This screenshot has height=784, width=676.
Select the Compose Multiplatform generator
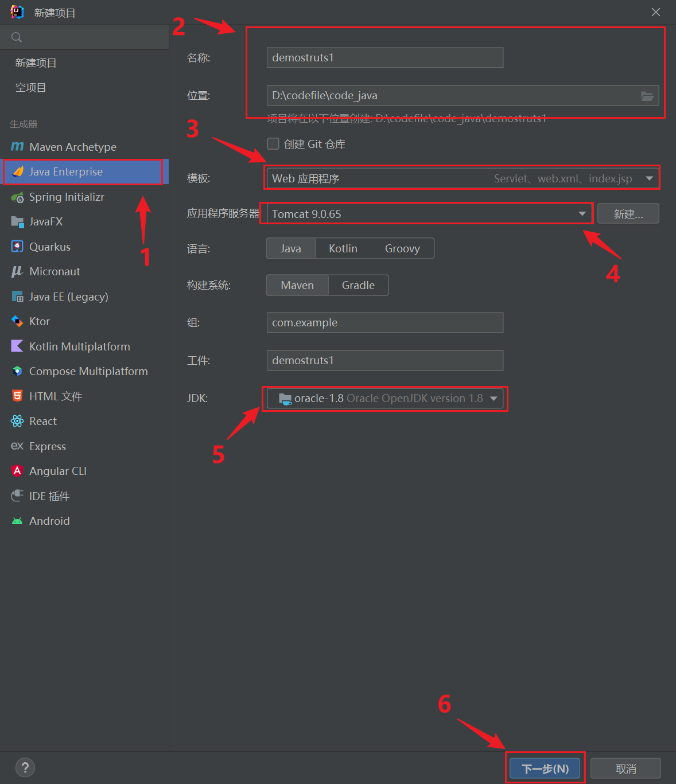(x=84, y=371)
